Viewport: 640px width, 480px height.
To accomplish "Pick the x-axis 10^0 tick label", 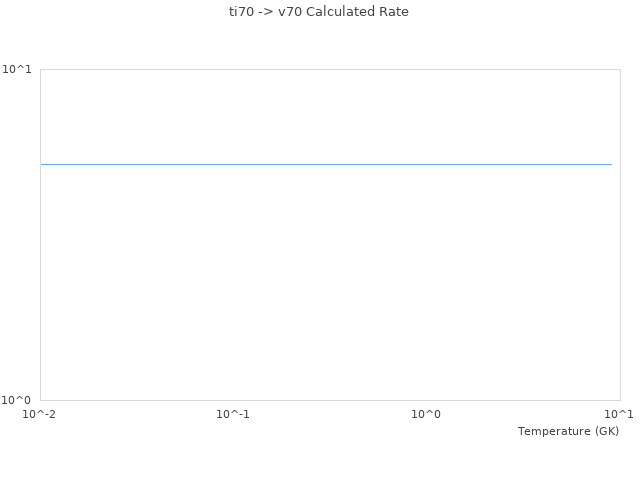I will [426, 414].
